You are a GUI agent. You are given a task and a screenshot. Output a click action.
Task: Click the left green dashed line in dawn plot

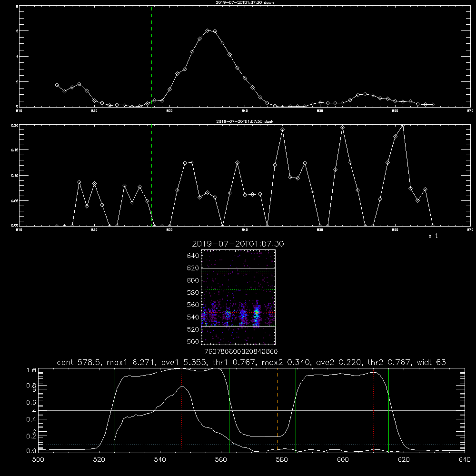pyautogui.click(x=151, y=56)
